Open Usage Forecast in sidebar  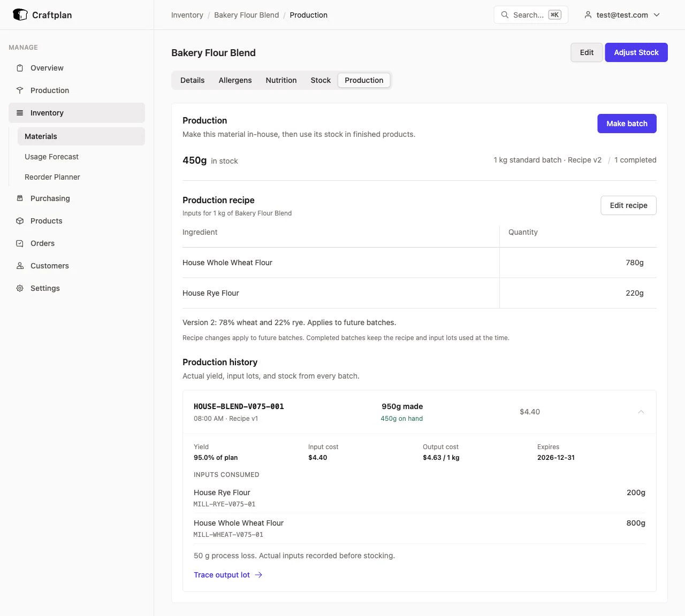[x=81, y=157]
